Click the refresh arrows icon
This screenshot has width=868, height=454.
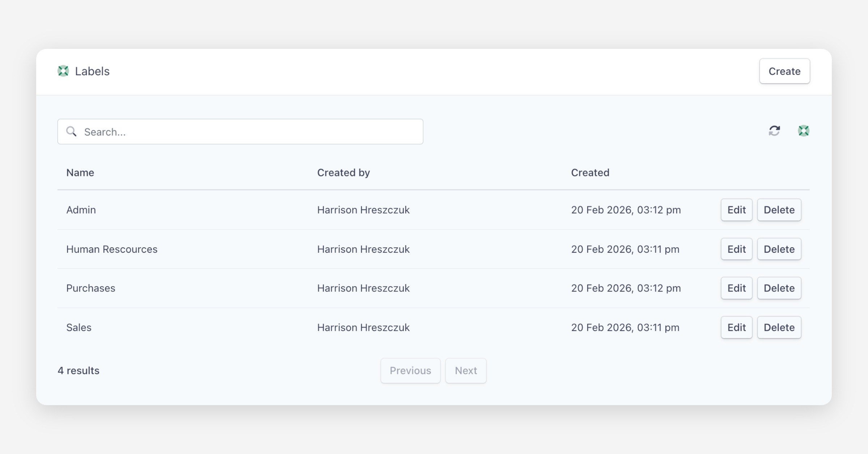click(774, 131)
